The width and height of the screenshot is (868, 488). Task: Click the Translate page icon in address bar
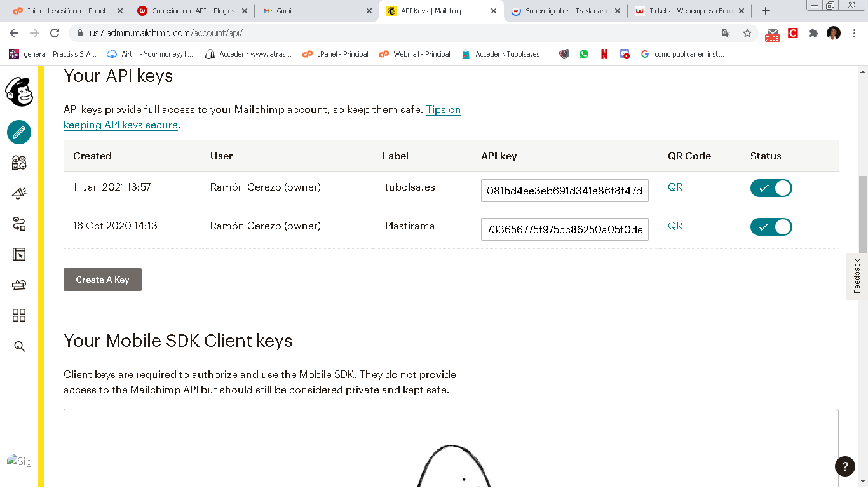point(727,33)
